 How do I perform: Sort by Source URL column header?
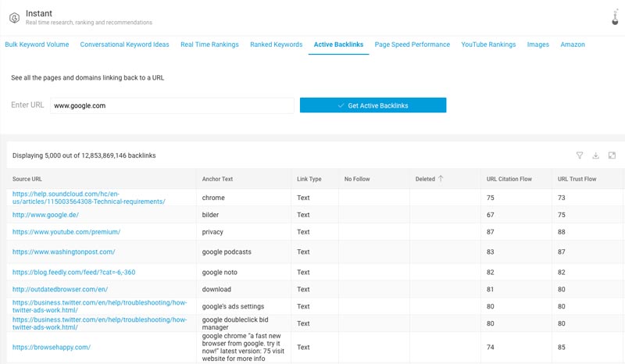pos(27,179)
